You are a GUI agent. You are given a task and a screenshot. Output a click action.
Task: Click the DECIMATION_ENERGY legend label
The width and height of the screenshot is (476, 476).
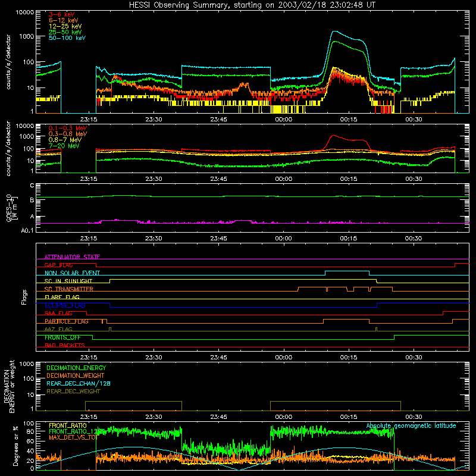click(76, 368)
